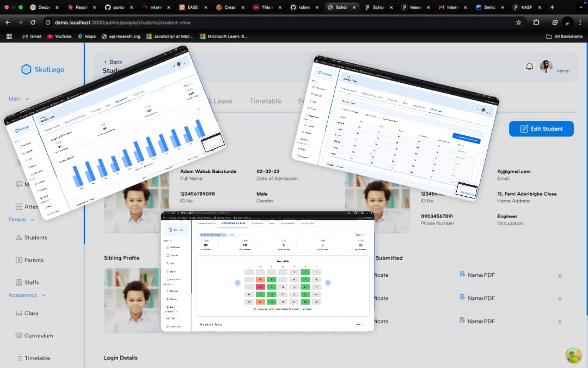Select admission date '02-02-23'
Image resolution: width=588 pixels, height=368 pixels.
[x=268, y=171]
